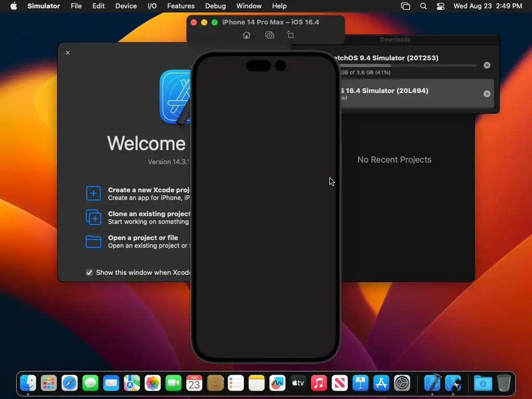This screenshot has width=532, height=399.
Task: Open FaceTime from the Dock
Action: (174, 383)
